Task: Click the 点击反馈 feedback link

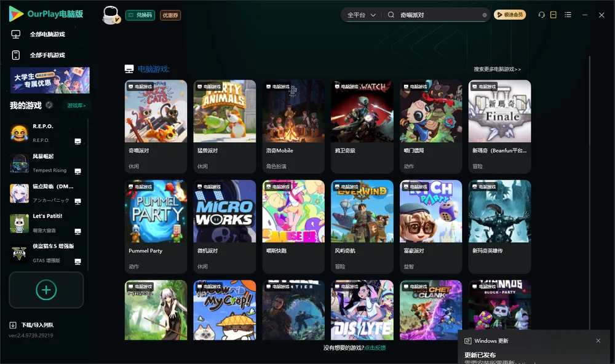Action: (x=375, y=347)
